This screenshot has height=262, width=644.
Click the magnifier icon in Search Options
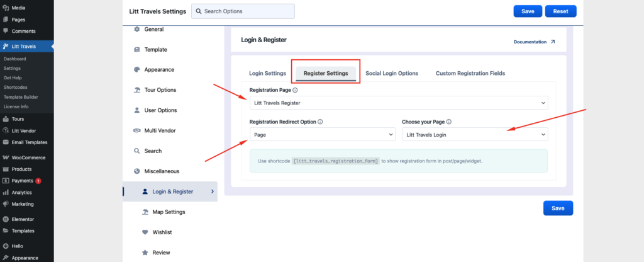tap(199, 11)
